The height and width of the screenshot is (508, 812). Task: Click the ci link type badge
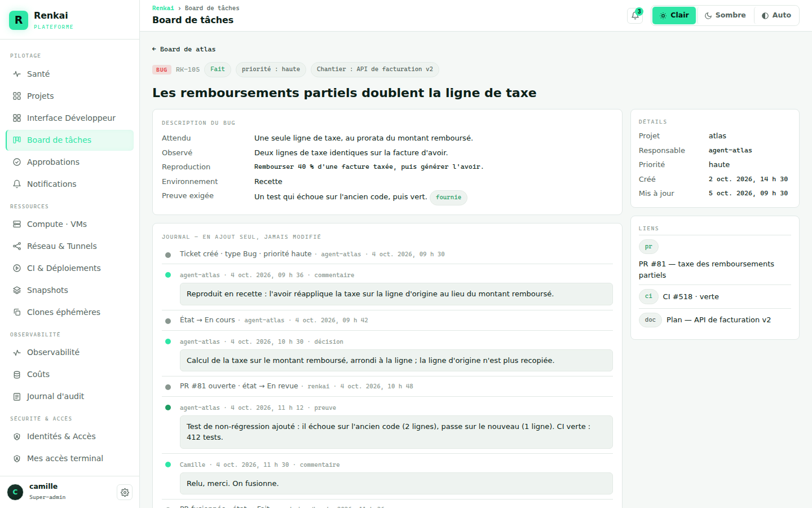click(x=648, y=296)
